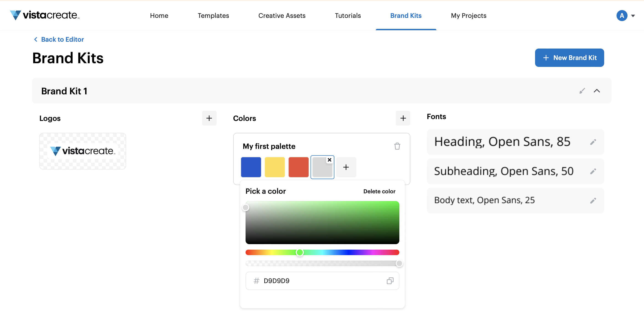Click the VistaCreate logo in header
The image size is (644, 322).
click(45, 15)
